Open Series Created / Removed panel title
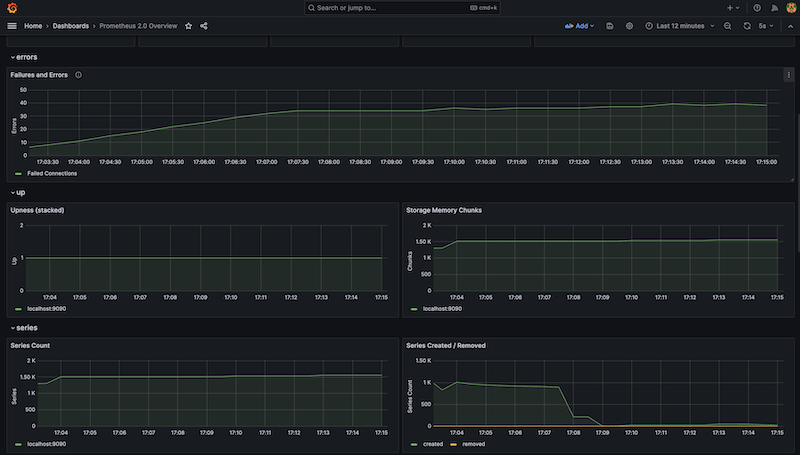Image resolution: width=800 pixels, height=455 pixels. point(446,345)
